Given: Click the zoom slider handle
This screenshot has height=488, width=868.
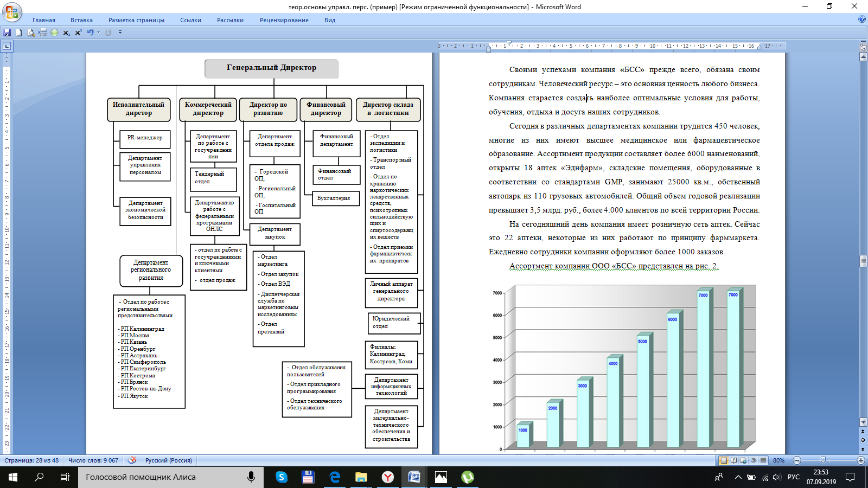Looking at the screenshot, I should pos(823,460).
